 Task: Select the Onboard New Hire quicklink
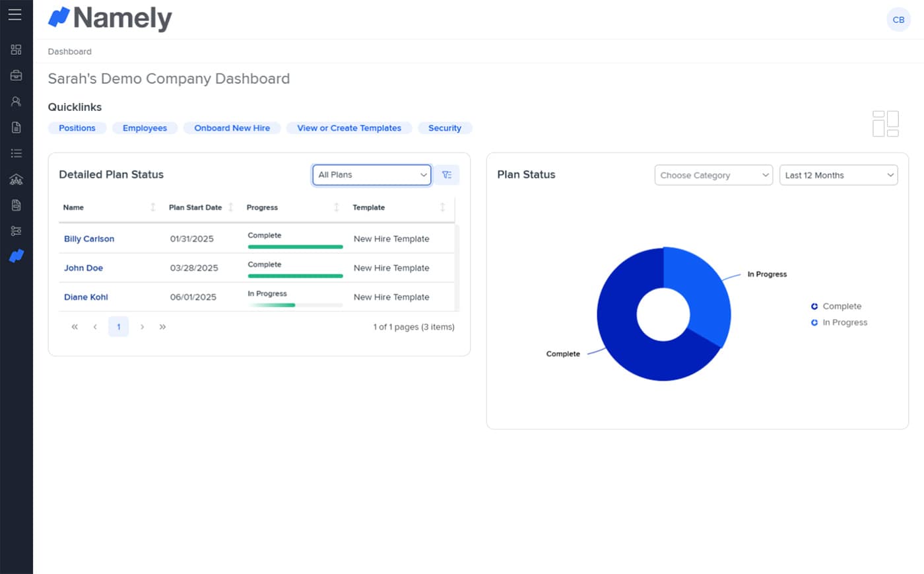pos(232,128)
